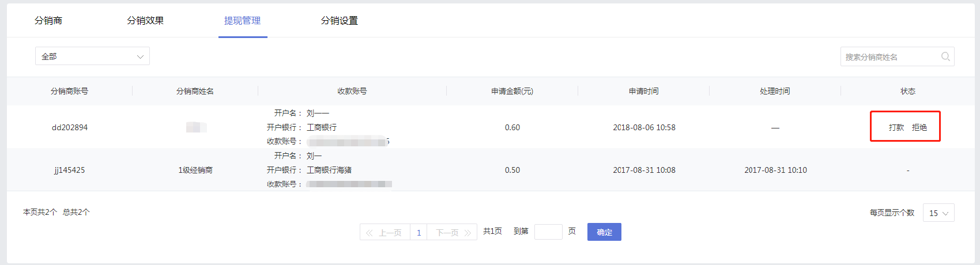Click the amount 0.50 cell
The height and width of the screenshot is (265, 980).
(512, 170)
